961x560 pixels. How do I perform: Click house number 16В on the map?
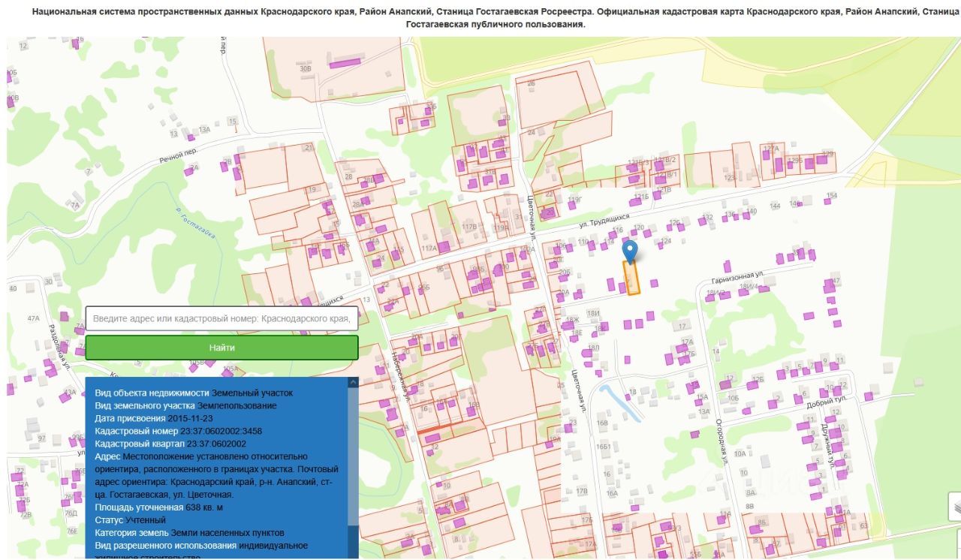tap(602, 423)
